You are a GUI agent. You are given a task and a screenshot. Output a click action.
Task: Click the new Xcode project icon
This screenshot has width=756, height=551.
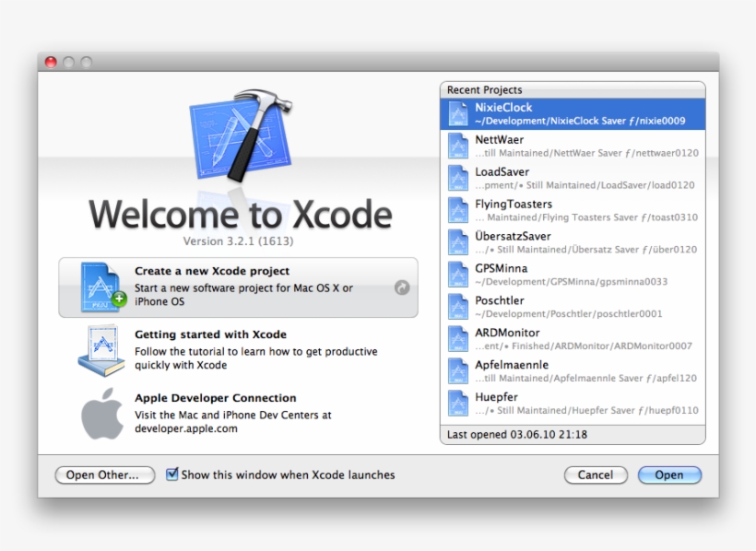[102, 287]
